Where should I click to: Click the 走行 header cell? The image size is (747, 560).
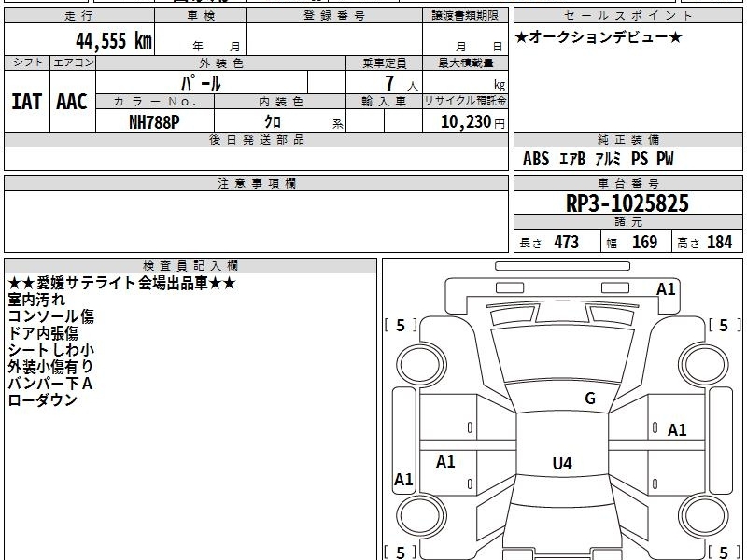click(79, 16)
